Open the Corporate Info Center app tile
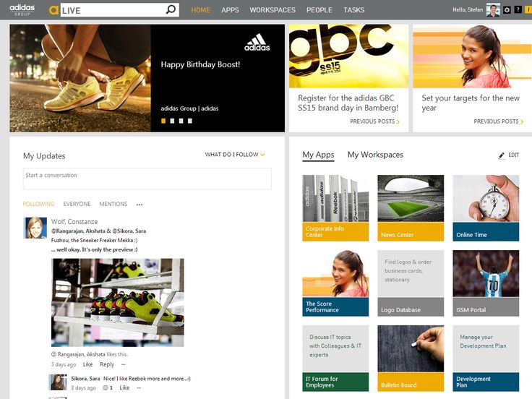Screen dimensions: 532x399 pos(335,208)
